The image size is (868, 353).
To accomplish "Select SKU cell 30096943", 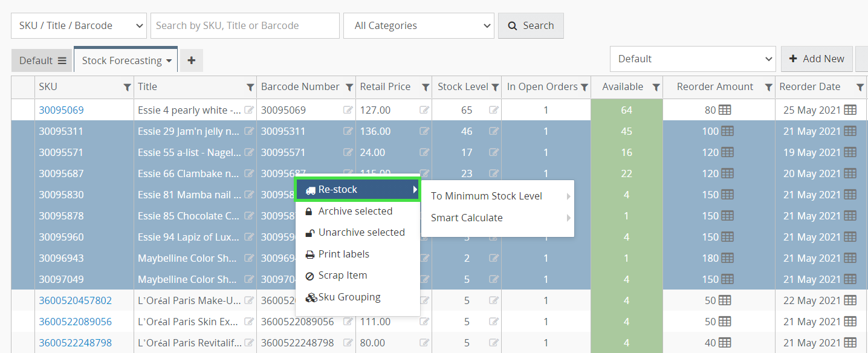I will pyautogui.click(x=62, y=258).
